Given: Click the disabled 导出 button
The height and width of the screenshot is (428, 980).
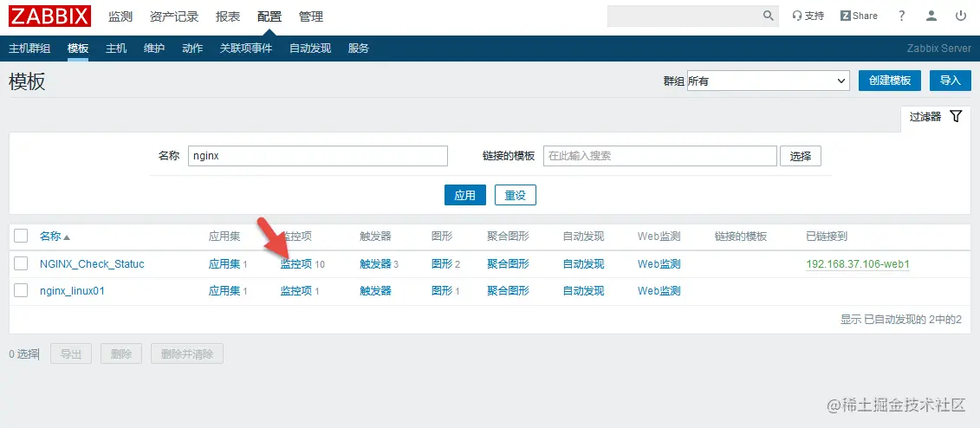Looking at the screenshot, I should pyautogui.click(x=71, y=353).
